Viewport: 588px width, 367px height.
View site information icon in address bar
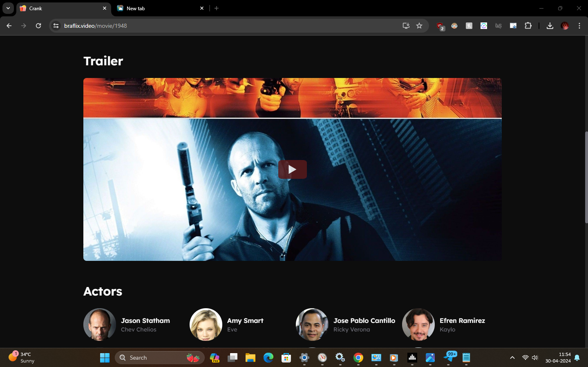coord(56,26)
